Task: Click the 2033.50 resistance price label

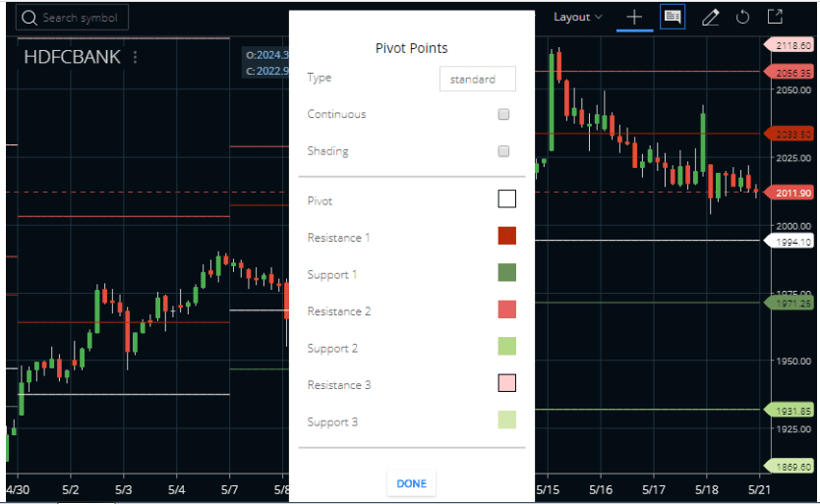Action: [790, 134]
